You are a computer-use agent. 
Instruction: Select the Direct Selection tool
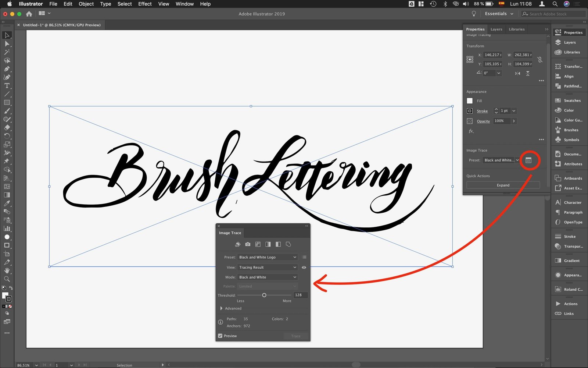(7, 44)
